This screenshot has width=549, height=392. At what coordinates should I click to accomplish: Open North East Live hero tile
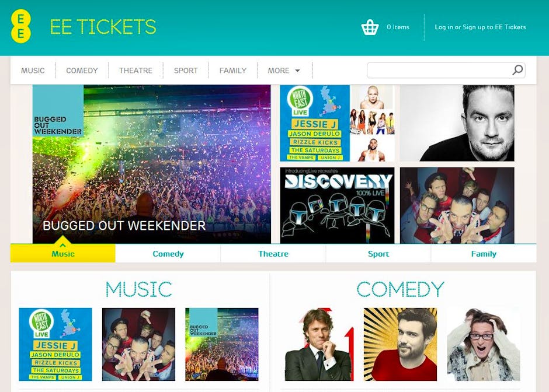click(x=337, y=123)
